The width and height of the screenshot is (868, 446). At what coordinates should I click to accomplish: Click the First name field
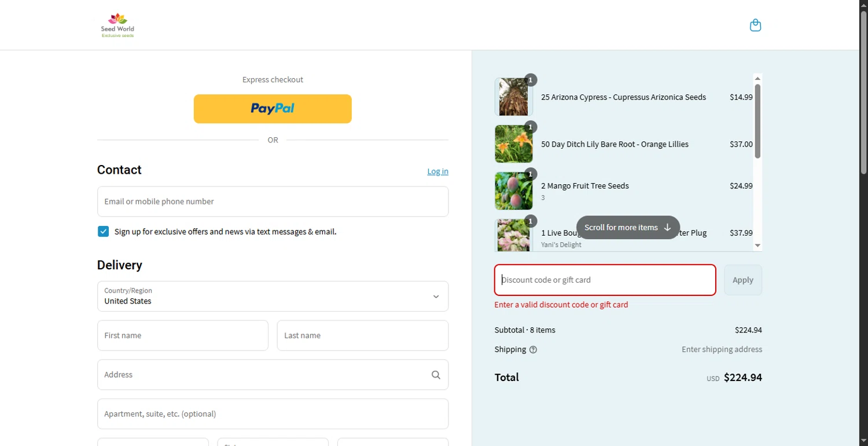click(x=183, y=335)
